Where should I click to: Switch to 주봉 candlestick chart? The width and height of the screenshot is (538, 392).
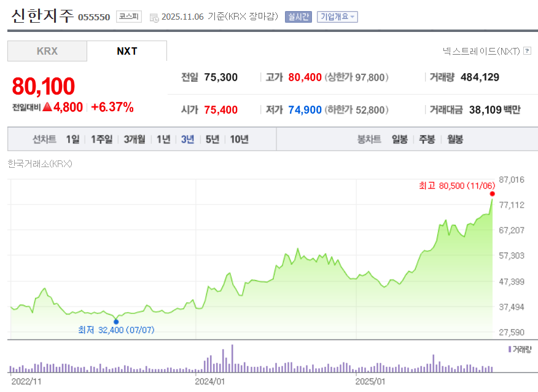click(427, 139)
